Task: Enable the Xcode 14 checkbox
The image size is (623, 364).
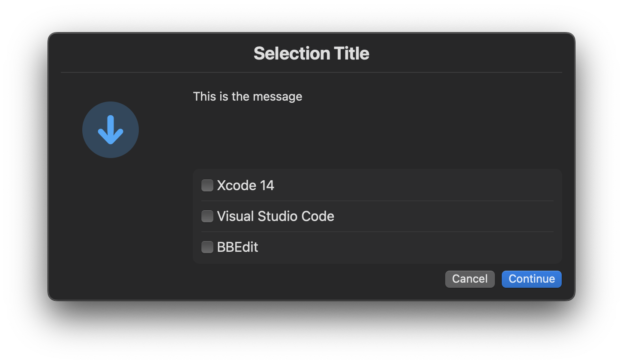Action: (207, 185)
